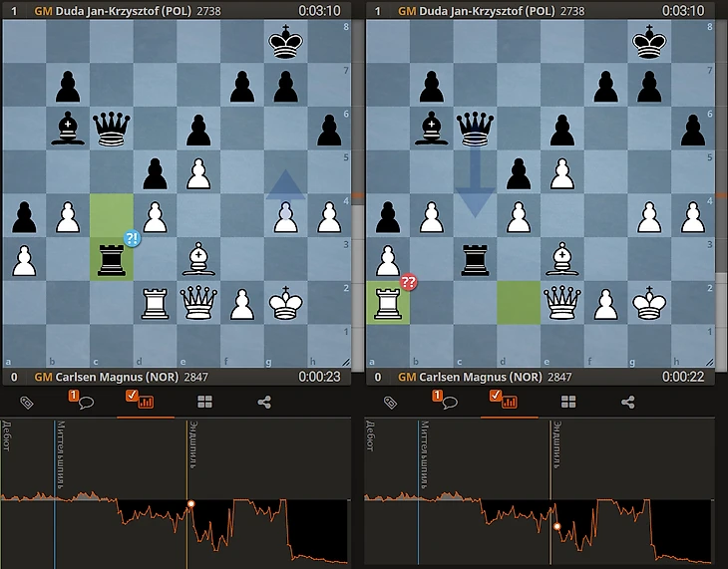
Task: Select black king on g8, right board
Action: coord(649,41)
